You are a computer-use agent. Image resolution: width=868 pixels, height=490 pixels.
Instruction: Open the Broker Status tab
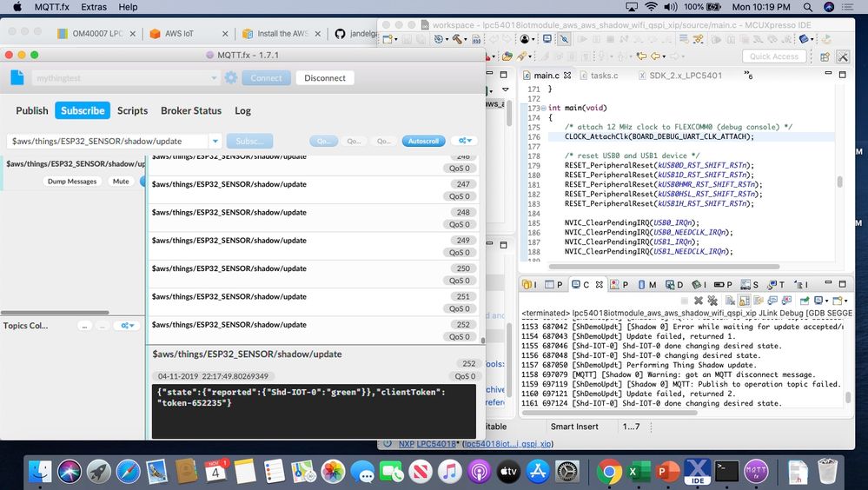pyautogui.click(x=191, y=110)
